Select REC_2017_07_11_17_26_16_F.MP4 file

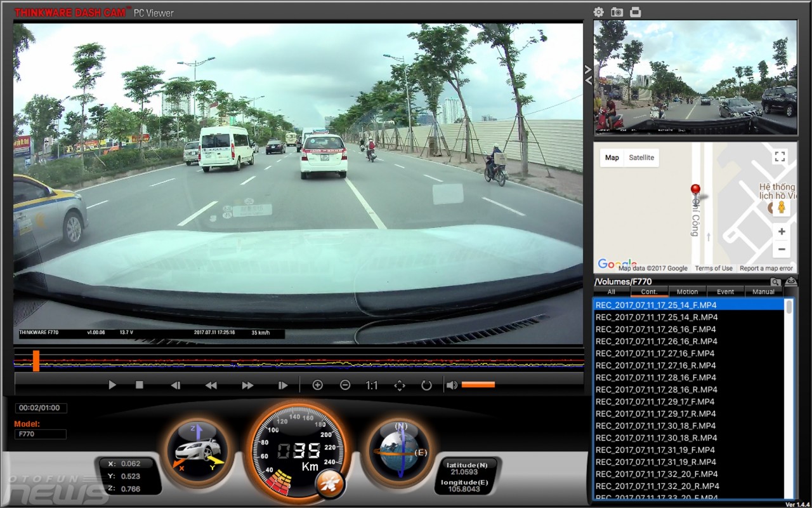coord(689,329)
